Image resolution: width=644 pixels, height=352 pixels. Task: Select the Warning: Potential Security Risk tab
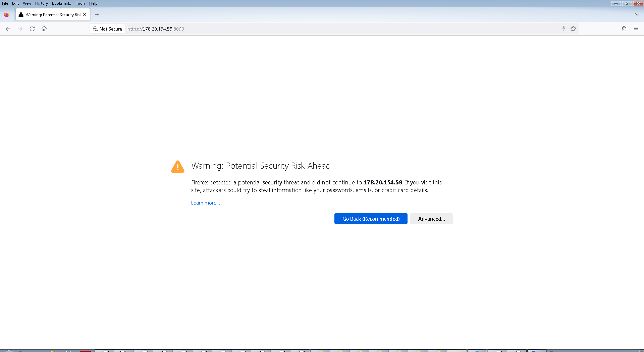[50, 14]
